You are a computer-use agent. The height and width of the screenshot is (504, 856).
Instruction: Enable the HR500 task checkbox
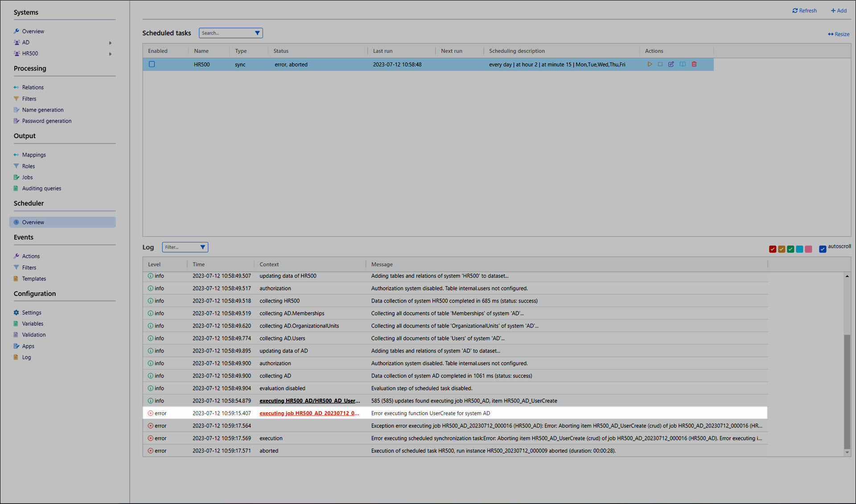pyautogui.click(x=152, y=64)
